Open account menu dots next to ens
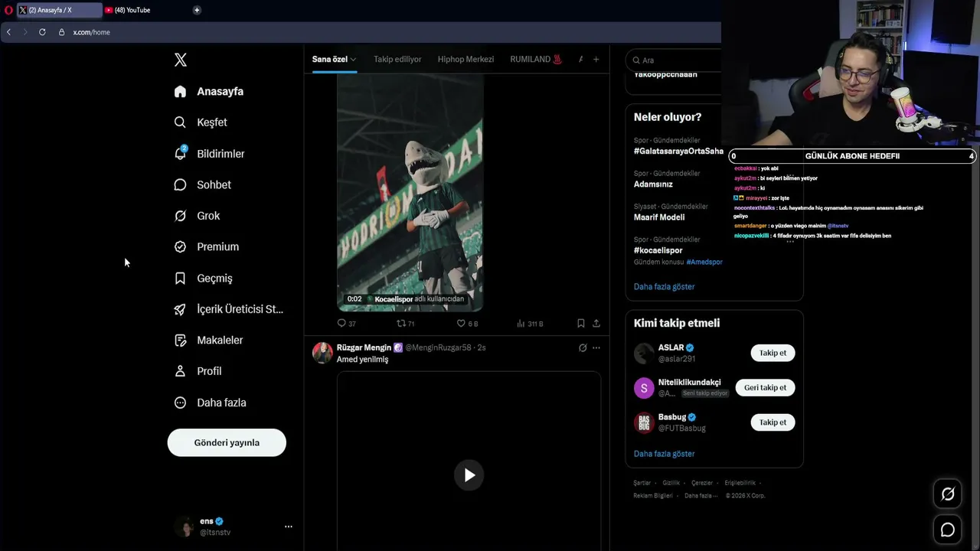Viewport: 980px width, 551px height. (x=289, y=527)
